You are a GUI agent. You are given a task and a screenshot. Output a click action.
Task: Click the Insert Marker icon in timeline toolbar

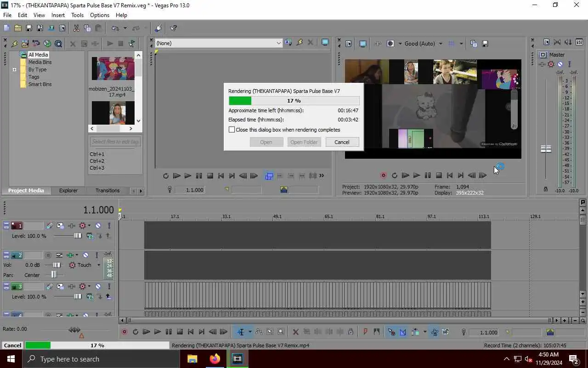click(x=365, y=332)
